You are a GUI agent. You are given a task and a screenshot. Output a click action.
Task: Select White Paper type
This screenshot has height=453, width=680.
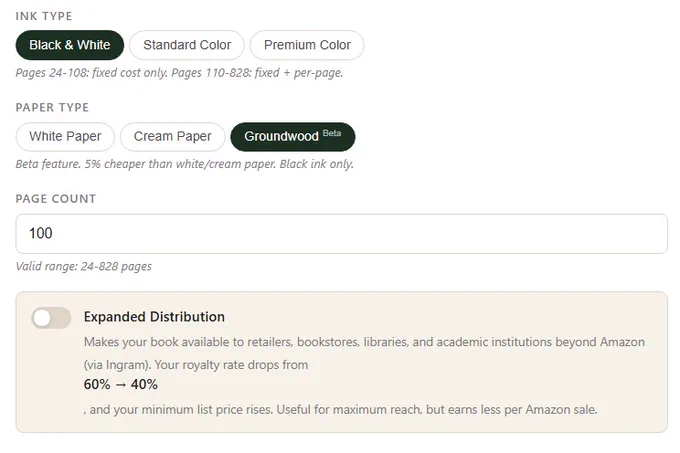tap(65, 137)
